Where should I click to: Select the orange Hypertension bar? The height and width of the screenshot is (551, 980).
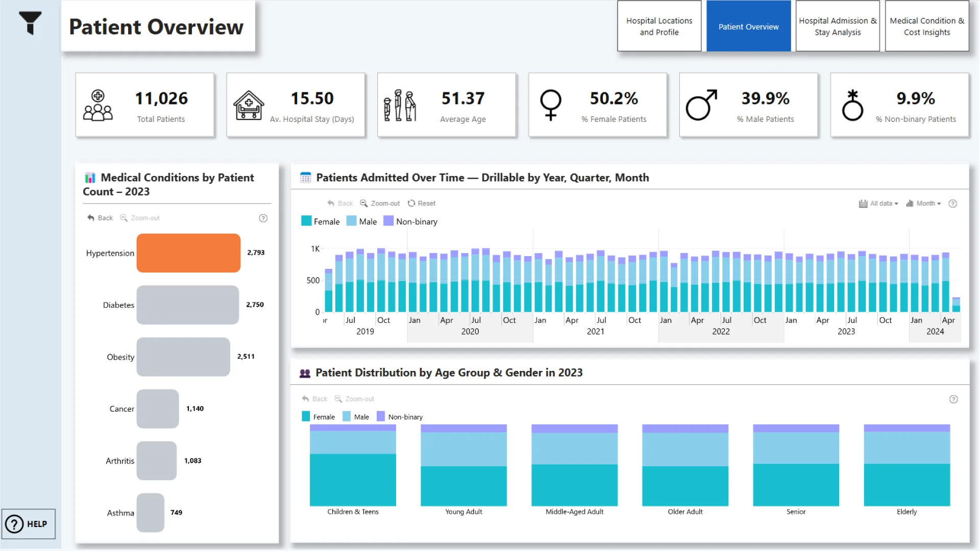(188, 253)
